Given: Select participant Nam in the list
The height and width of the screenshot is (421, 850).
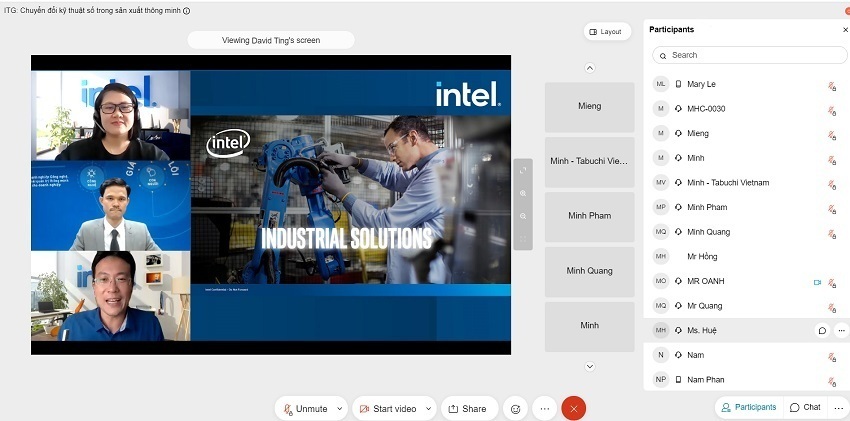Looking at the screenshot, I should tap(746, 355).
